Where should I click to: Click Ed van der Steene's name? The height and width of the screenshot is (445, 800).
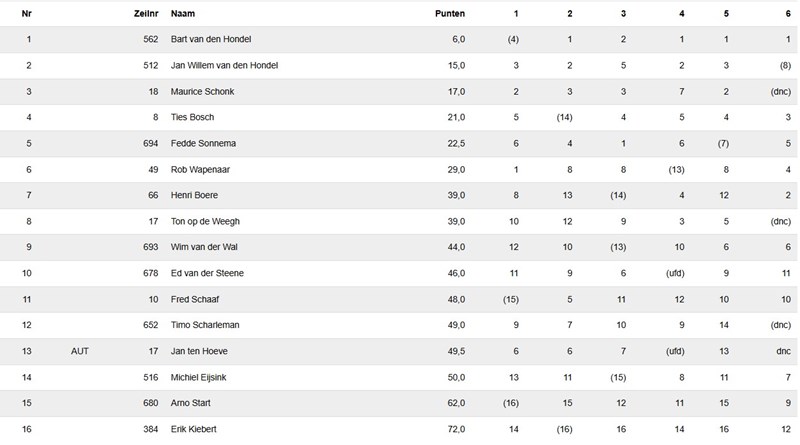coord(207,273)
